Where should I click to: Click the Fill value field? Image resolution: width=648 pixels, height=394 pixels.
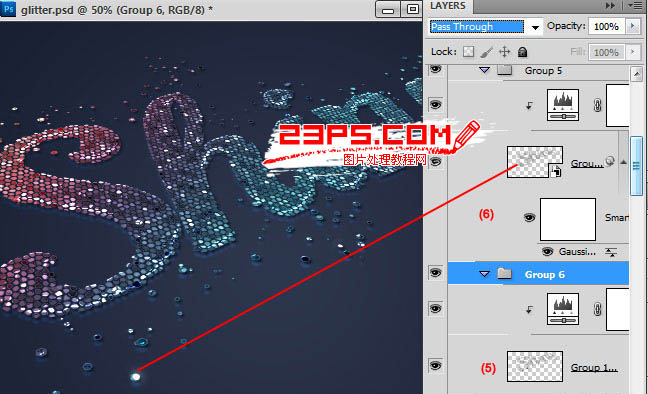coord(606,53)
